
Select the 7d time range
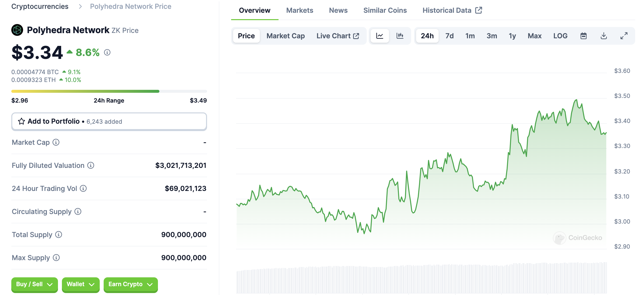[449, 36]
